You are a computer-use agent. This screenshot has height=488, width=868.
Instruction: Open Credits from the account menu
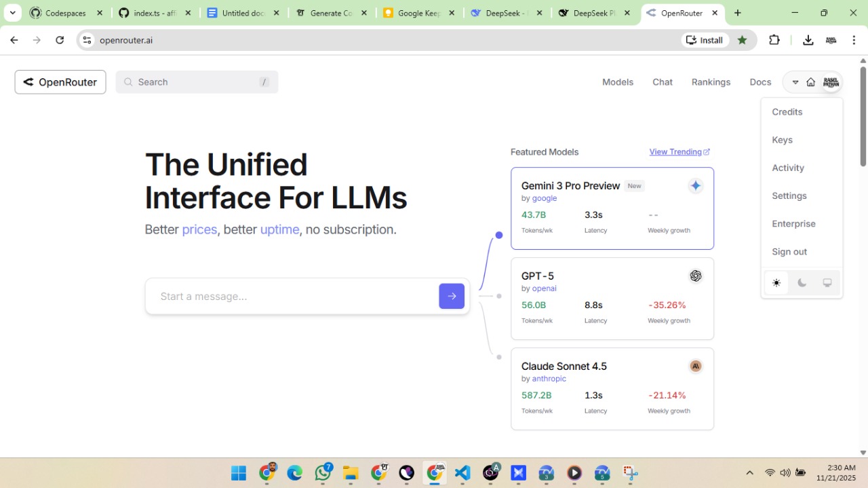pos(787,112)
